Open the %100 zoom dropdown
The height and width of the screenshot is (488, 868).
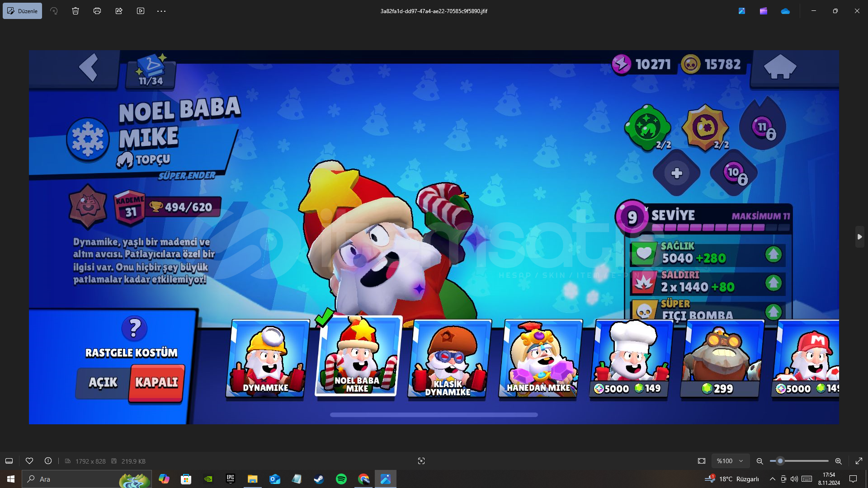tap(730, 461)
